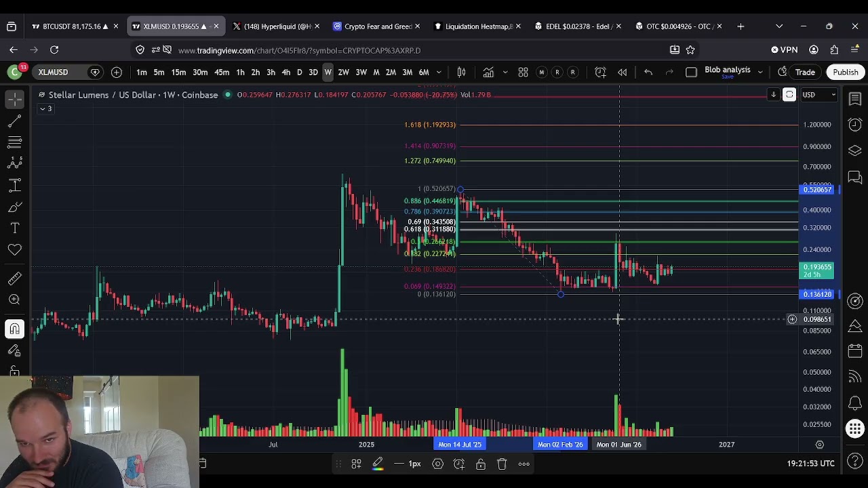Select the D daily timeframe
This screenshot has height=488, width=868.
point(299,72)
